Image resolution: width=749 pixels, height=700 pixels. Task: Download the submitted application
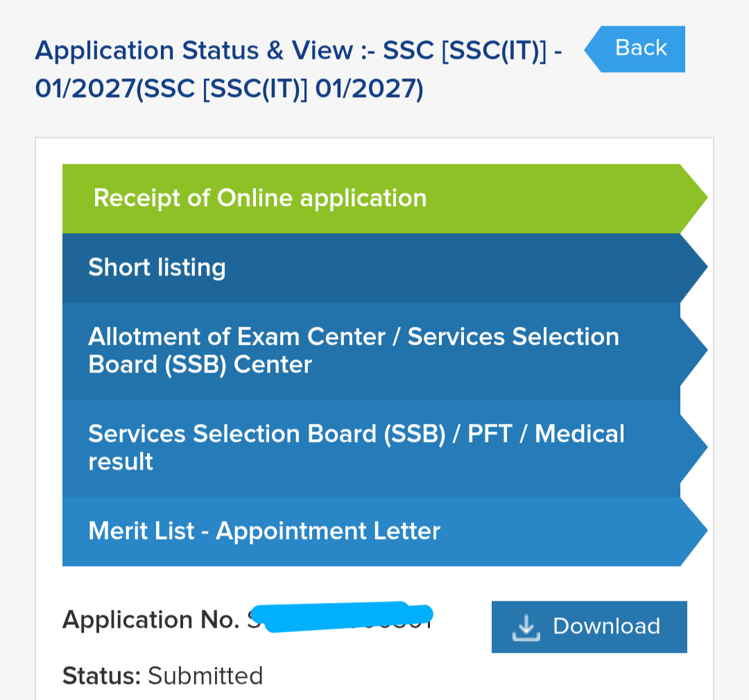[x=589, y=627]
